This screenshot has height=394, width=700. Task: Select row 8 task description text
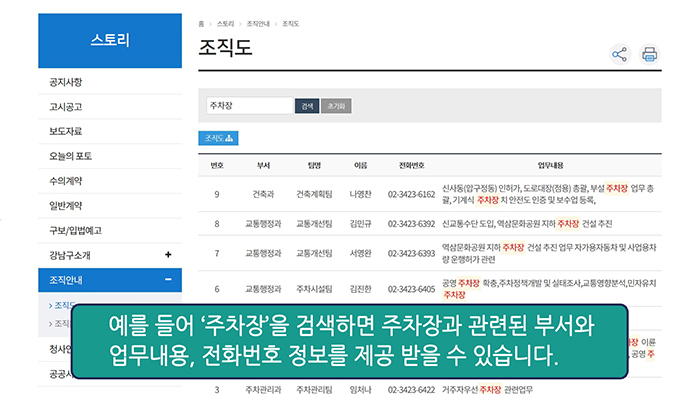[527, 224]
